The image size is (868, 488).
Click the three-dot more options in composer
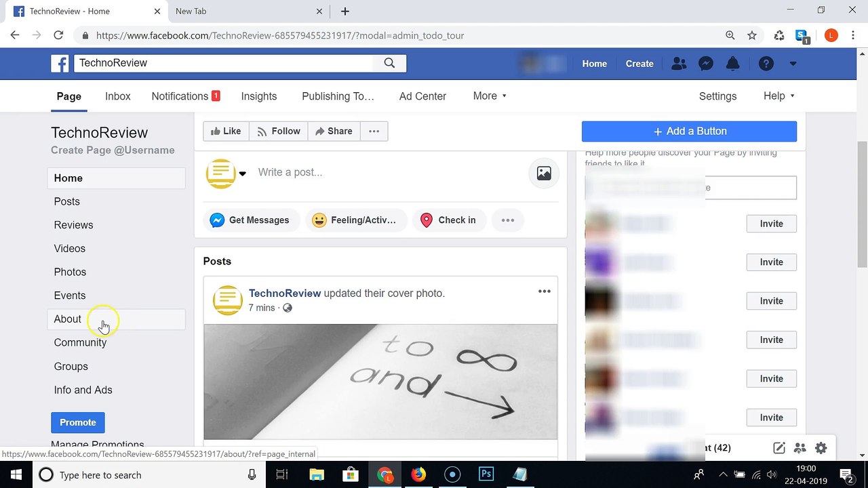pos(508,220)
